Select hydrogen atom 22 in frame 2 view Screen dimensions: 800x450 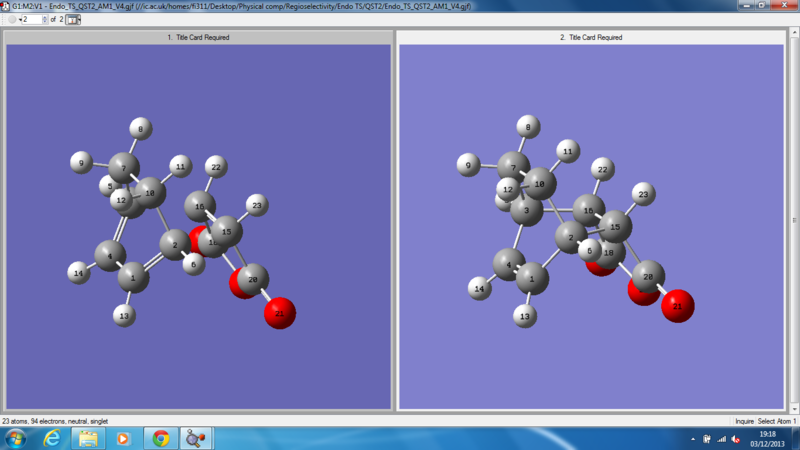coord(603,169)
